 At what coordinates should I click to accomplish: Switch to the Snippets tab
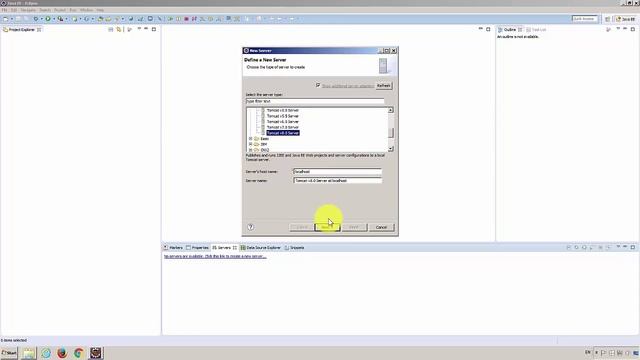pos(294,248)
